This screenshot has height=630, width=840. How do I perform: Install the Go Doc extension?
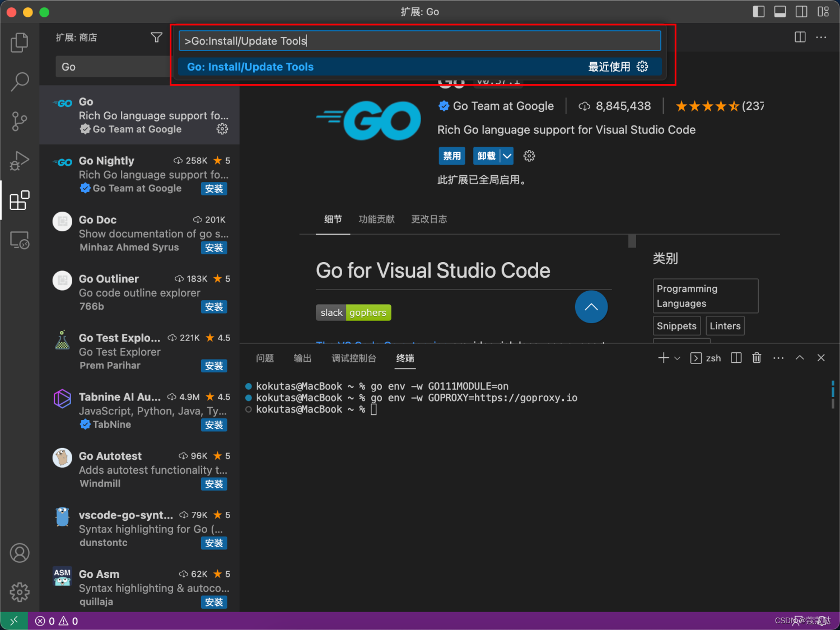pos(214,248)
